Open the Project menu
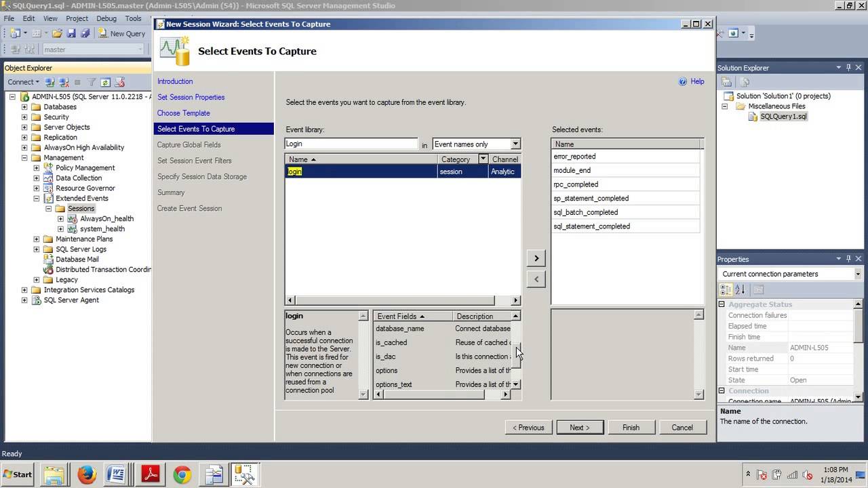This screenshot has height=488, width=868. pyautogui.click(x=77, y=18)
